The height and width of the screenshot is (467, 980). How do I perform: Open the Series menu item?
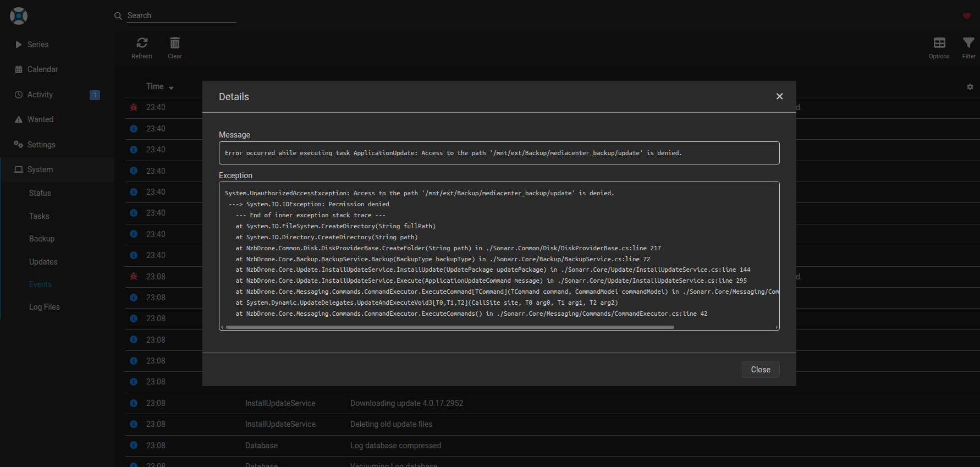(x=38, y=45)
